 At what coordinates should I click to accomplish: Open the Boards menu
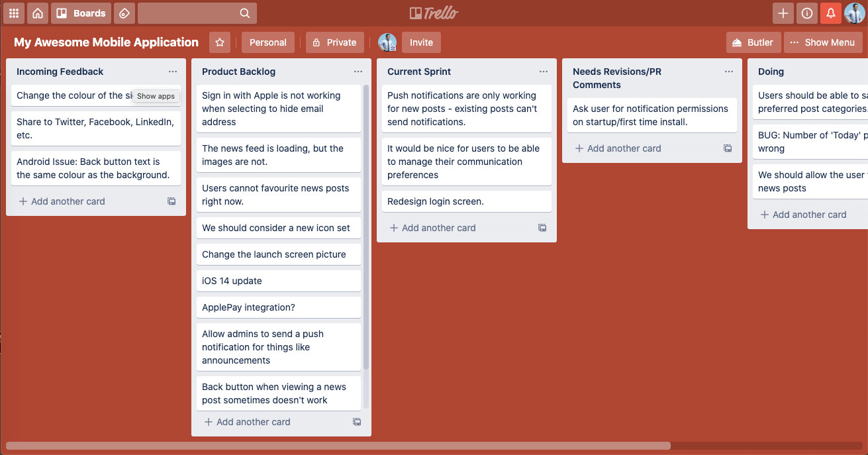click(x=81, y=13)
